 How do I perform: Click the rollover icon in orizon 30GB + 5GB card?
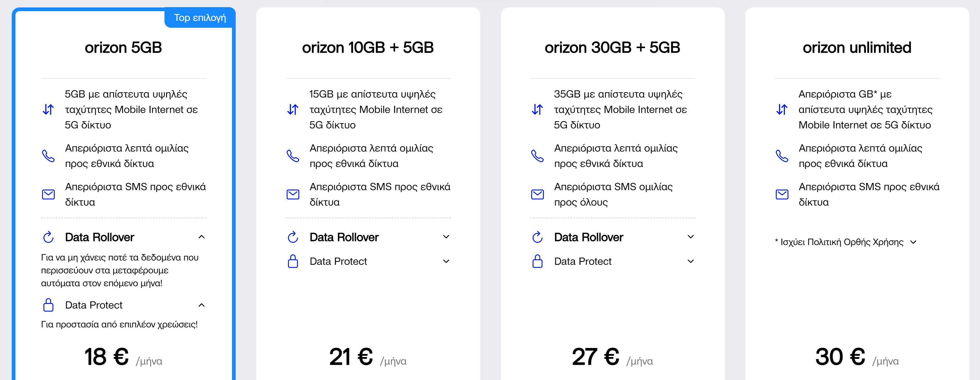[537, 237]
